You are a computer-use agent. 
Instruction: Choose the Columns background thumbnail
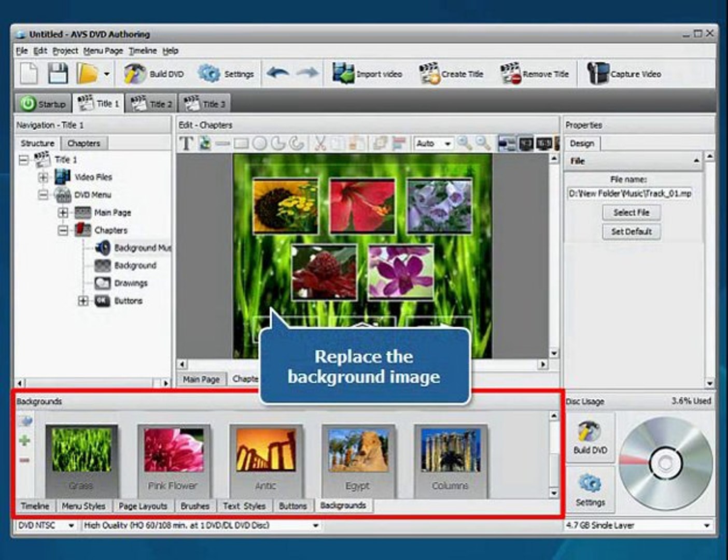click(450, 460)
